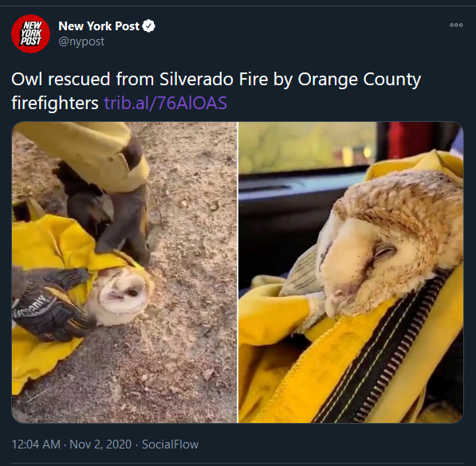476x466 pixels.
Task: Click the New York Post display name
Action: (x=99, y=26)
